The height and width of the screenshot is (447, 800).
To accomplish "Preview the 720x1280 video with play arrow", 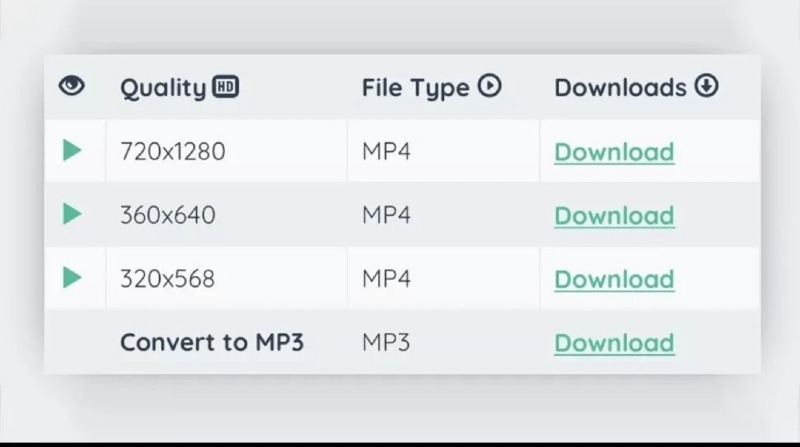I will [x=72, y=151].
